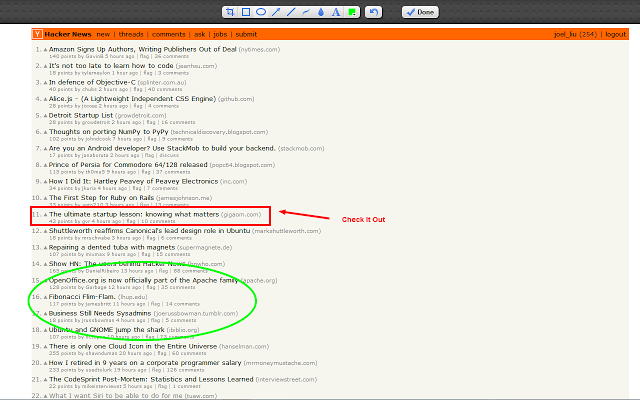Upvote the Detroit Startup List story
640x400 pixels.
tap(45, 116)
